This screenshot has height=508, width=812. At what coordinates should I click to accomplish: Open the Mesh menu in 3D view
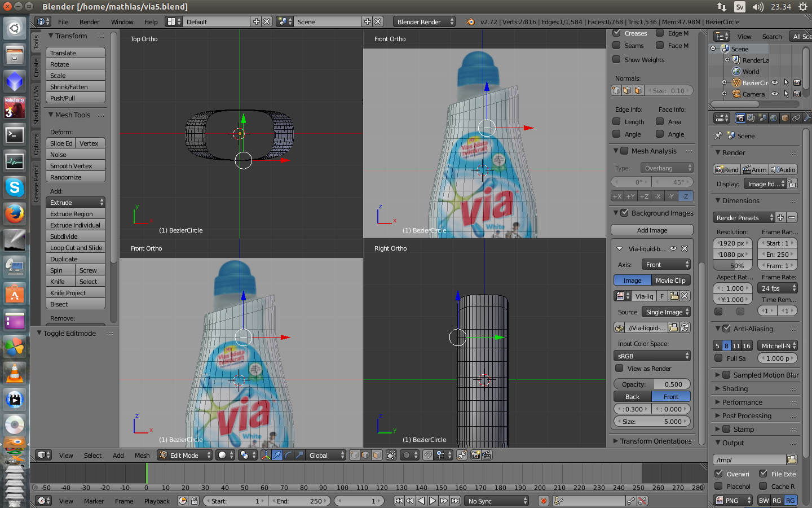coord(142,455)
